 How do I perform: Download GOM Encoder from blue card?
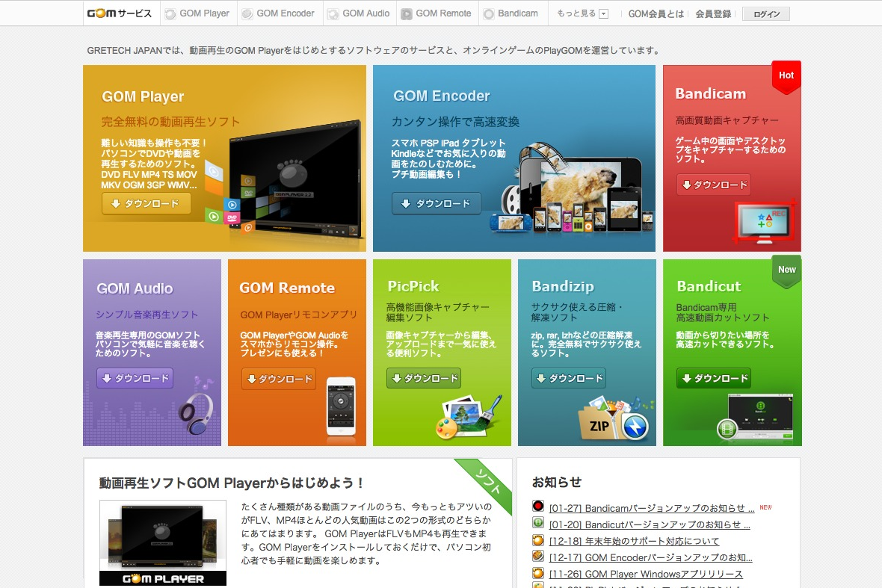click(x=437, y=203)
